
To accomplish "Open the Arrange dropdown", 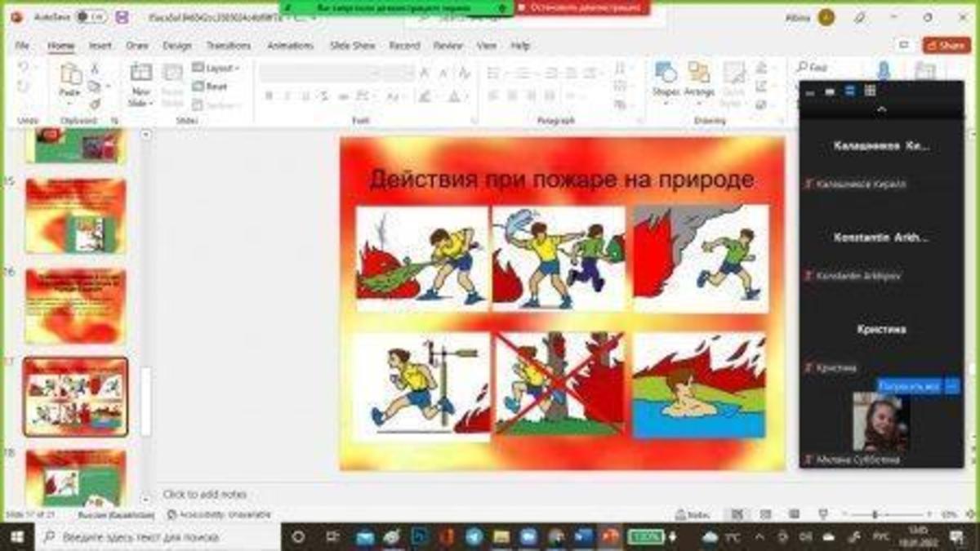I will coord(699,82).
